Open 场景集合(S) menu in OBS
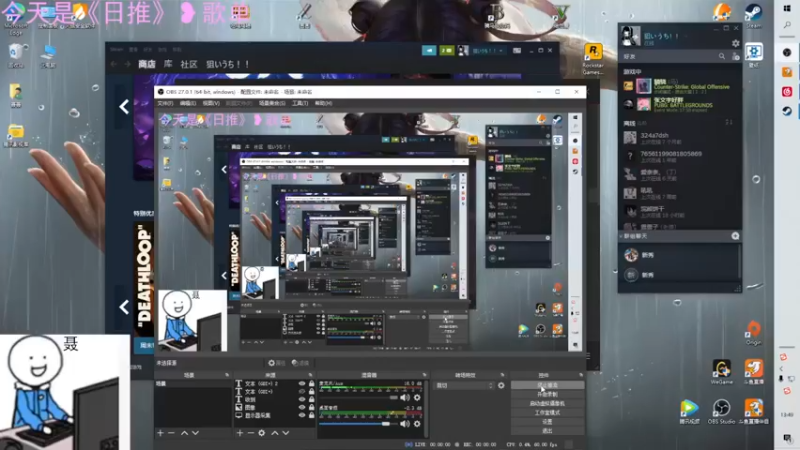 click(272, 103)
